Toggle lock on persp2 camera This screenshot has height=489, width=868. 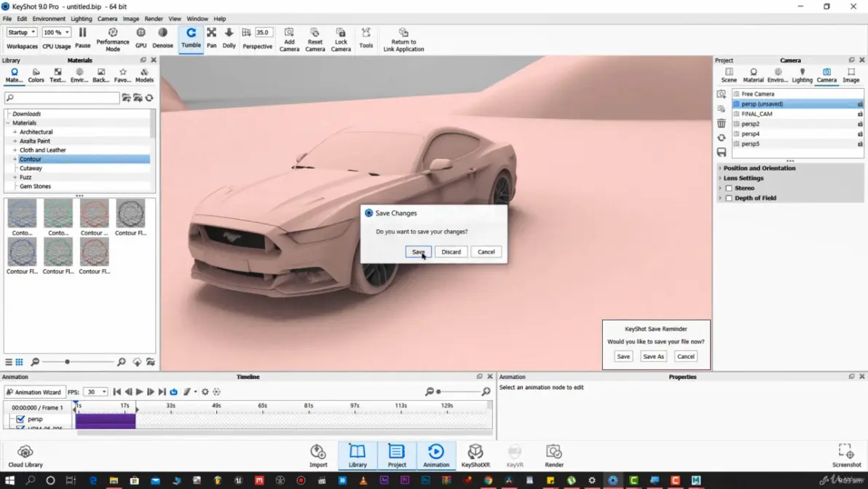(x=860, y=124)
